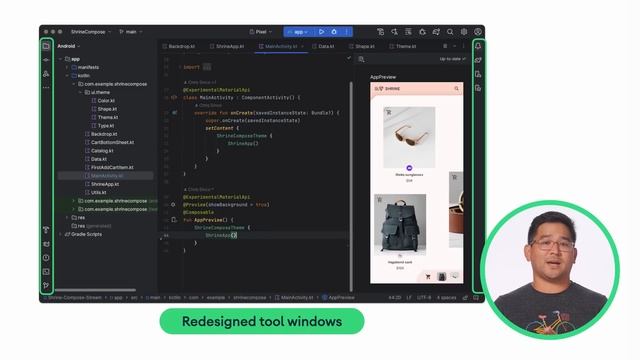Click the editor vertical scrollbar

tap(351, 186)
